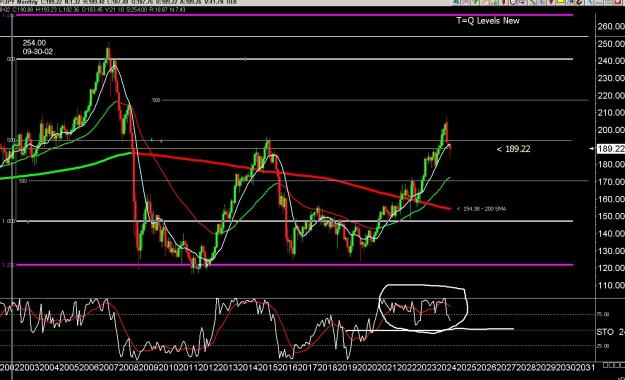Click the 1.00 Fibonacci level label

click(x=8, y=221)
